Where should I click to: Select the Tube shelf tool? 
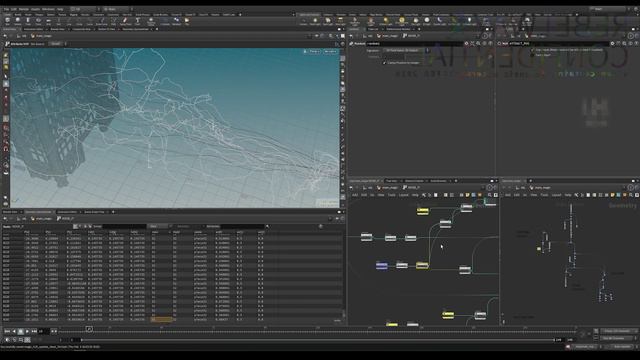coord(28,21)
